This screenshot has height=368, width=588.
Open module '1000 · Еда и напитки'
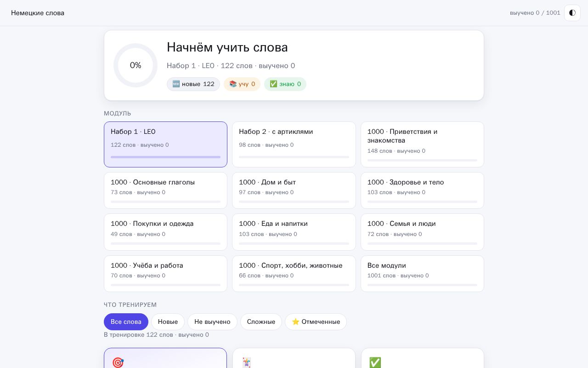click(294, 232)
